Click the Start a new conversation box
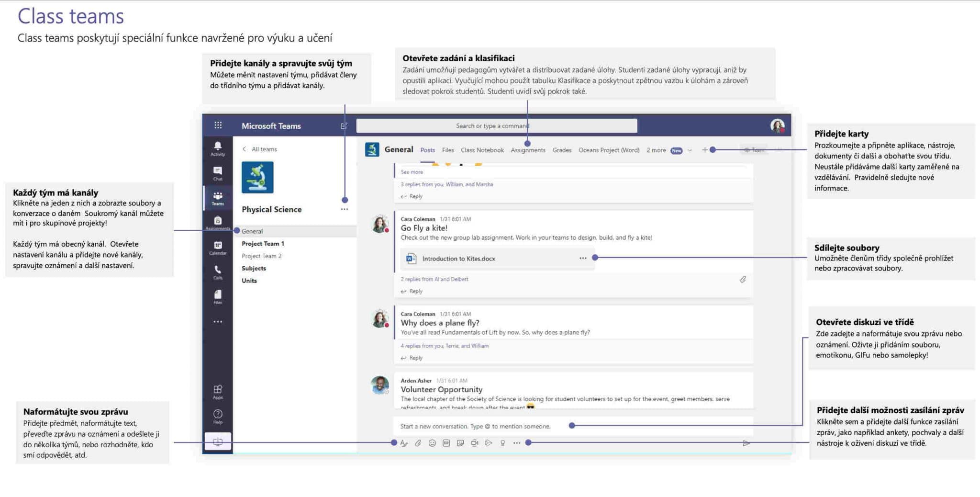Image resolution: width=980 pixels, height=497 pixels. pos(573,426)
